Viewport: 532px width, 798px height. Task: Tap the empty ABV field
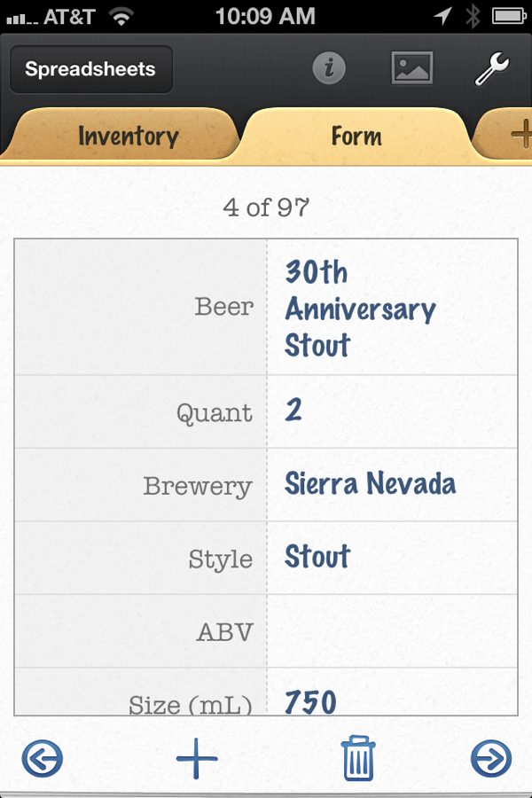[x=392, y=631]
